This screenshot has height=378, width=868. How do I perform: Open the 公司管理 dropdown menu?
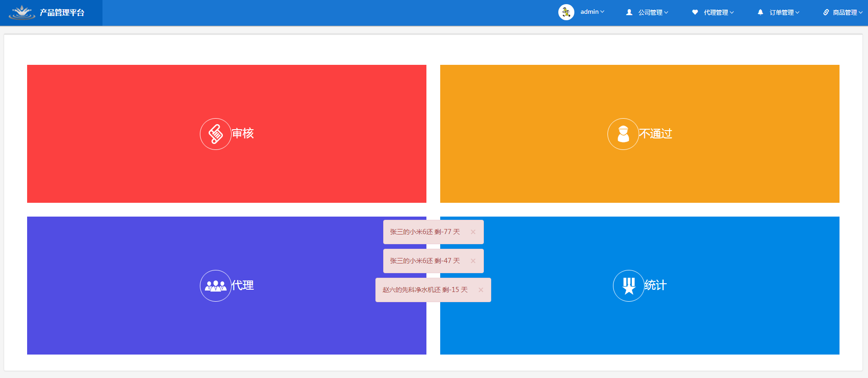click(653, 12)
